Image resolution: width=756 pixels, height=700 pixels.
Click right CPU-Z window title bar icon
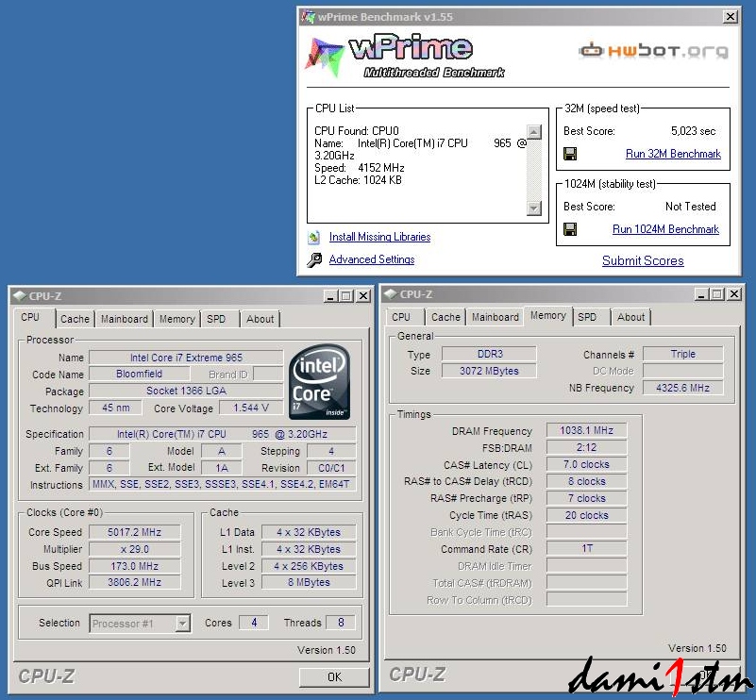[x=391, y=294]
